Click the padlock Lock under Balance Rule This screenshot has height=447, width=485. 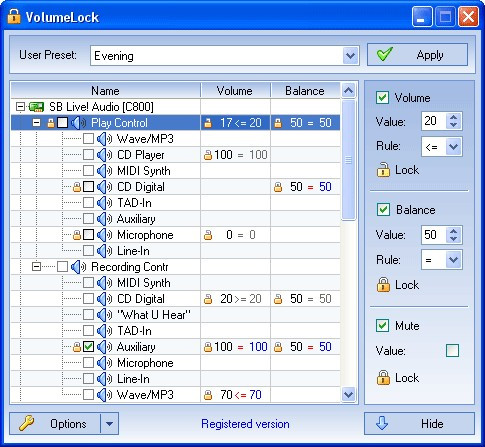click(383, 285)
